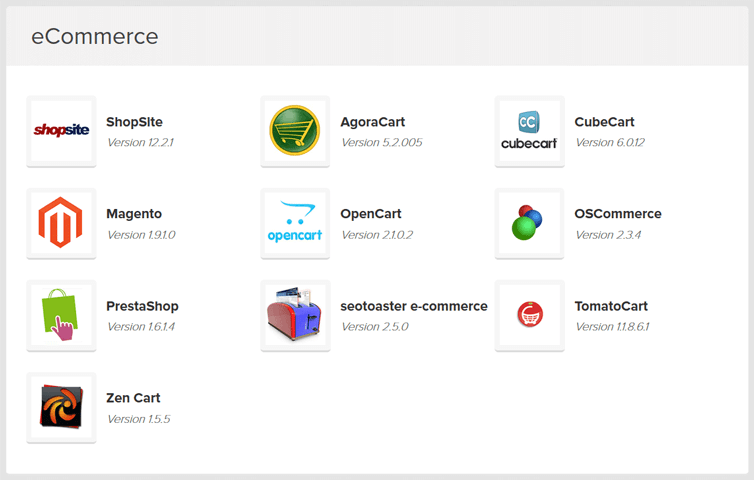Open the OpenCart logo icon
This screenshot has height=480, width=754.
point(295,223)
